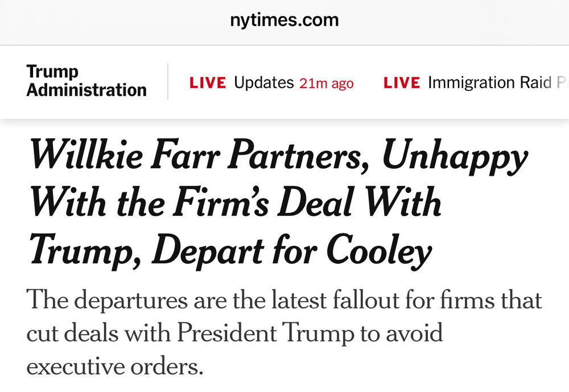Viewport: 569px width, 392px height.
Task: Open the Trump Administration section link
Action: tap(86, 81)
